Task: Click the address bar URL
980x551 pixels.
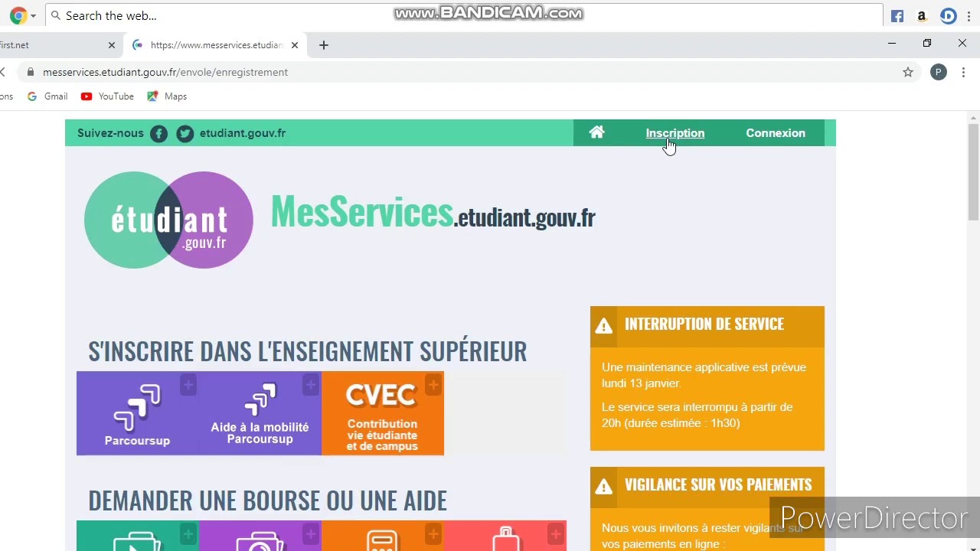Action: (165, 72)
